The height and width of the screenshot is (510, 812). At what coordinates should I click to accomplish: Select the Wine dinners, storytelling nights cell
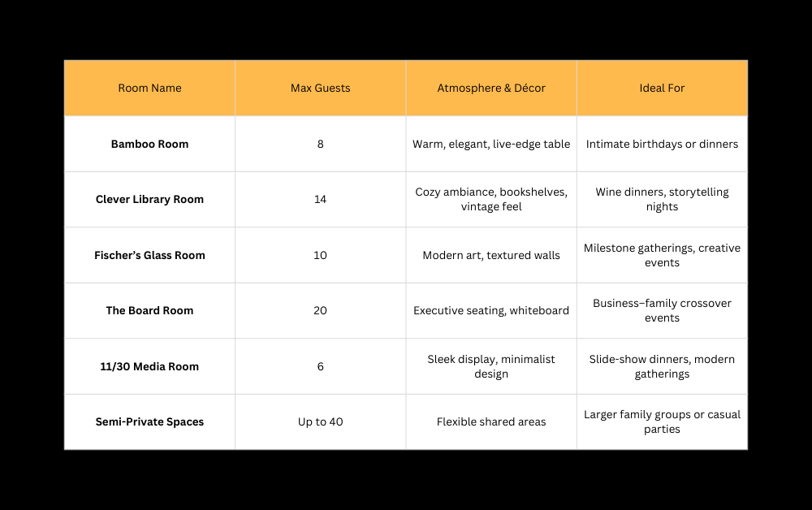pyautogui.click(x=662, y=199)
